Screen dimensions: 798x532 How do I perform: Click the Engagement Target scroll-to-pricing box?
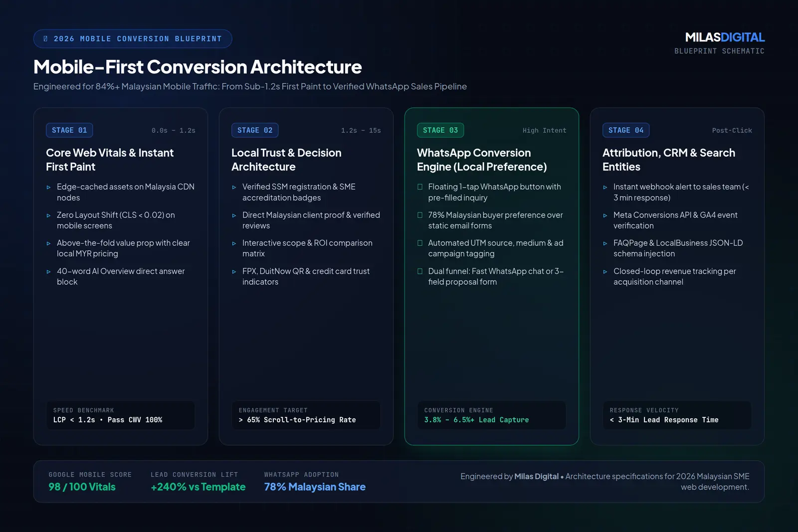pyautogui.click(x=306, y=415)
